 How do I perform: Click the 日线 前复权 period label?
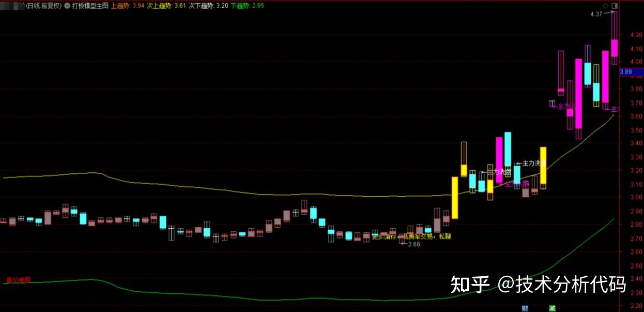click(x=43, y=6)
